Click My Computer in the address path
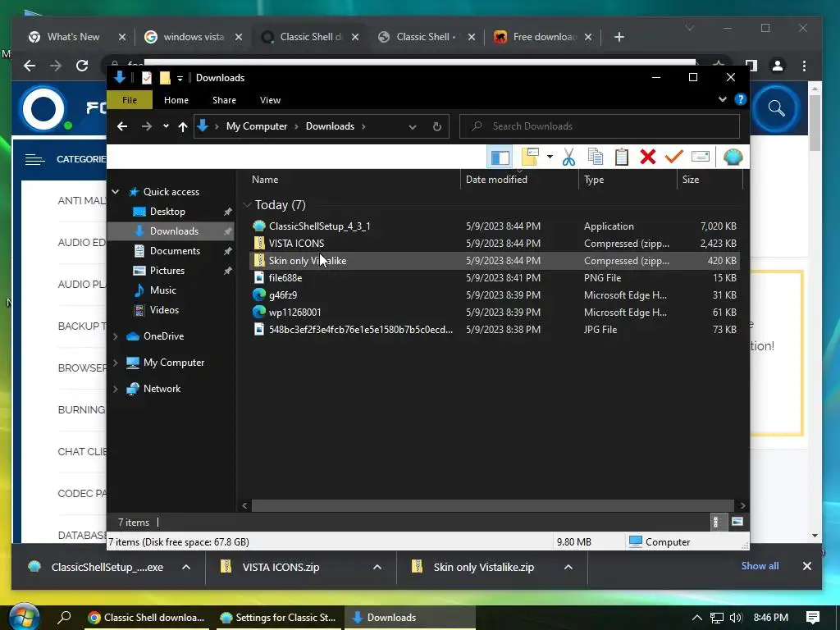 [257, 126]
